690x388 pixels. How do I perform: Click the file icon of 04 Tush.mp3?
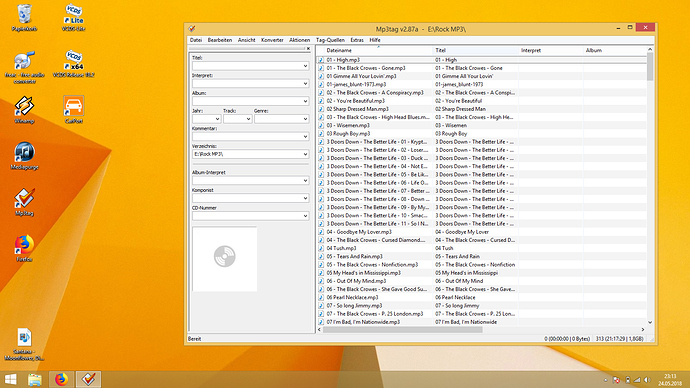point(321,248)
